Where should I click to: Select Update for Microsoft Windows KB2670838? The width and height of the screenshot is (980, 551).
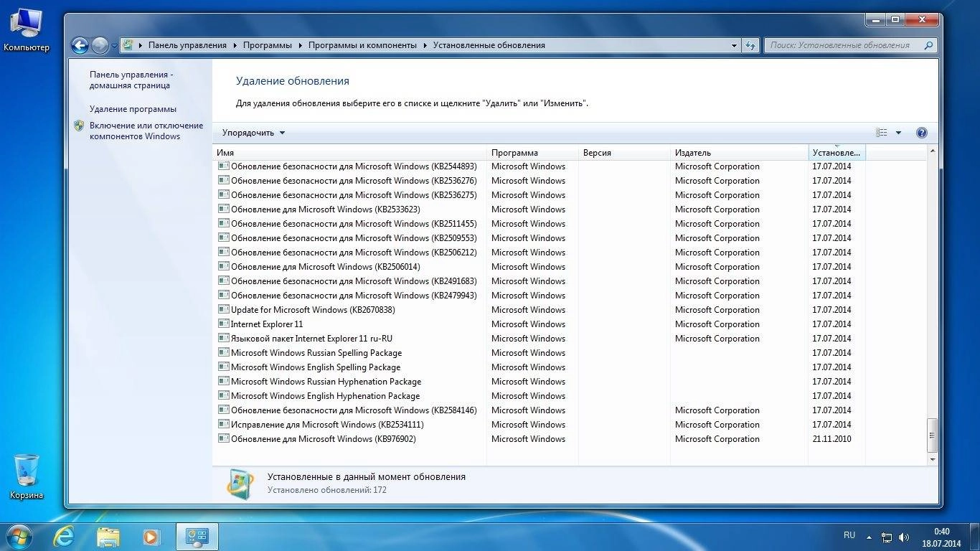click(540, 310)
